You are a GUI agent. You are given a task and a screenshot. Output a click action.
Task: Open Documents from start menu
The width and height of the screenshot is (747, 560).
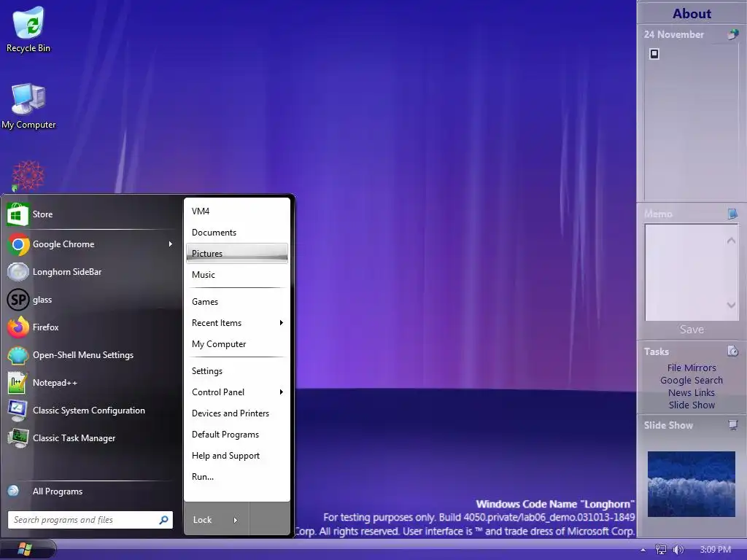tap(237, 233)
